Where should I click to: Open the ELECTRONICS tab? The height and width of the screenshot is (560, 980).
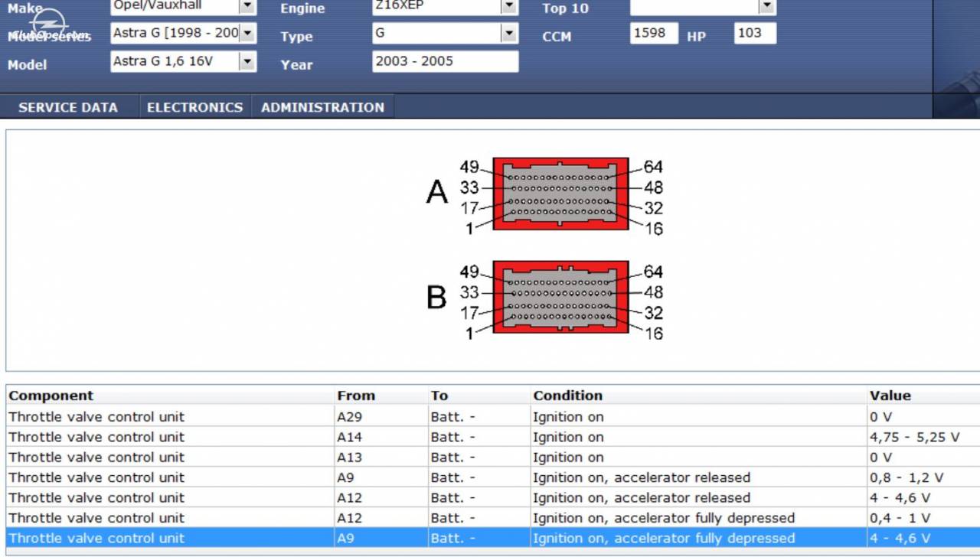[x=194, y=107]
